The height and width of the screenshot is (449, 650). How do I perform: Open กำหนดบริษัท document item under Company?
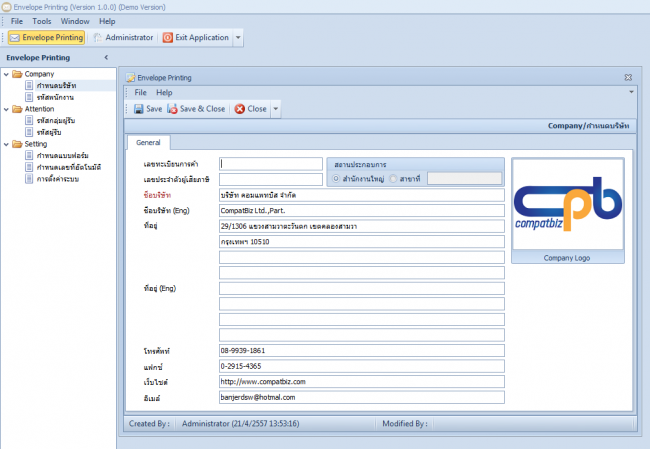point(56,85)
